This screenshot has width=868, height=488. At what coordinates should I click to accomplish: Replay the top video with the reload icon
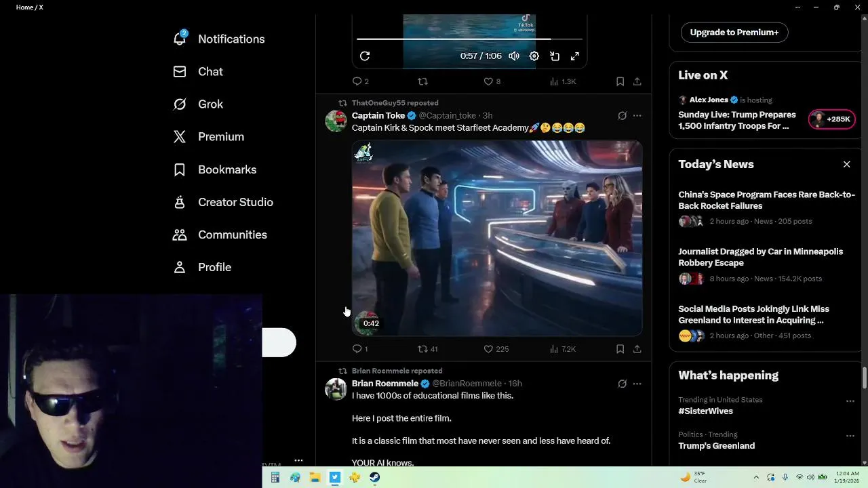tap(365, 56)
